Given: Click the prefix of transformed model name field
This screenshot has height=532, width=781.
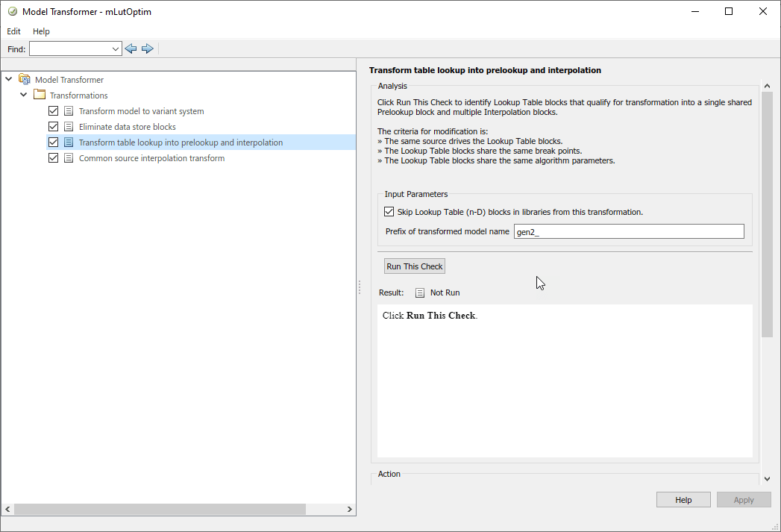Looking at the screenshot, I should pyautogui.click(x=629, y=231).
